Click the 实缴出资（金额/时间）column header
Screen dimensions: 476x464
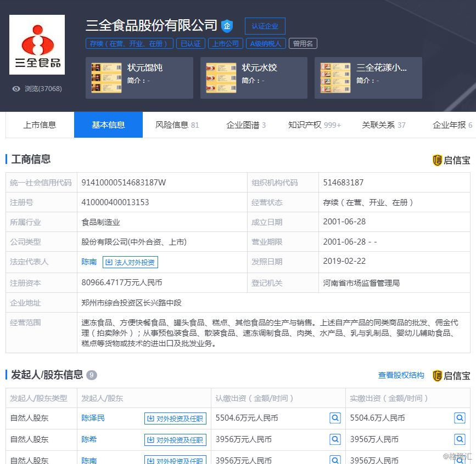389,398
